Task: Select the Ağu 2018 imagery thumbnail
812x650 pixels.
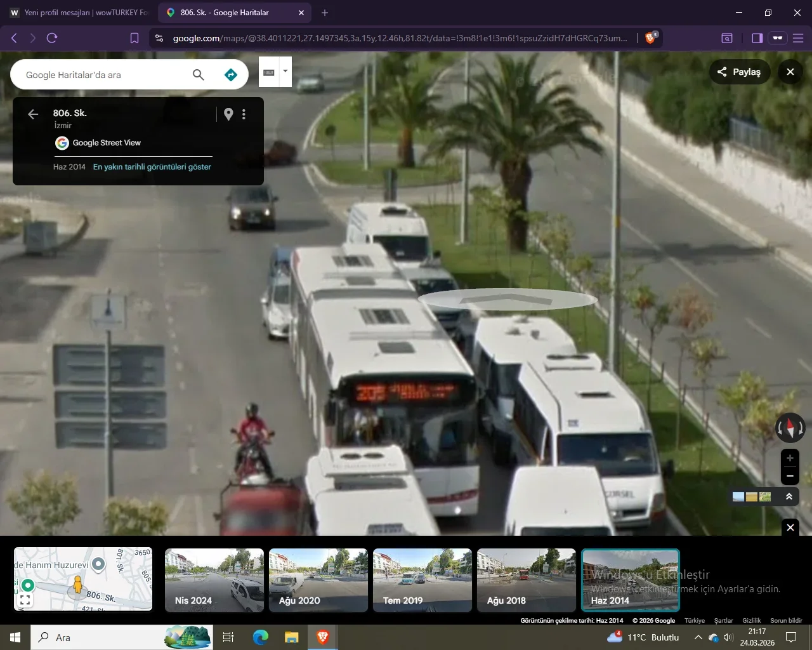Action: pyautogui.click(x=526, y=580)
